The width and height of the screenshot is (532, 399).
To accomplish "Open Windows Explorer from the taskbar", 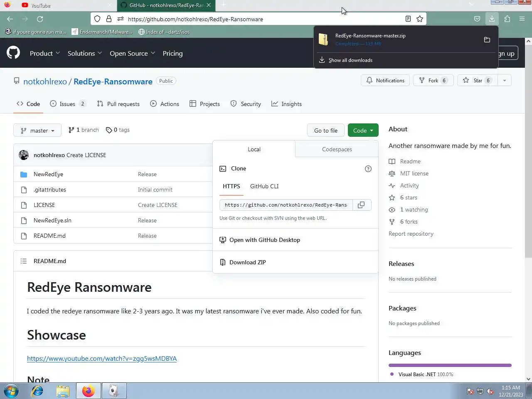I will click(x=63, y=391).
